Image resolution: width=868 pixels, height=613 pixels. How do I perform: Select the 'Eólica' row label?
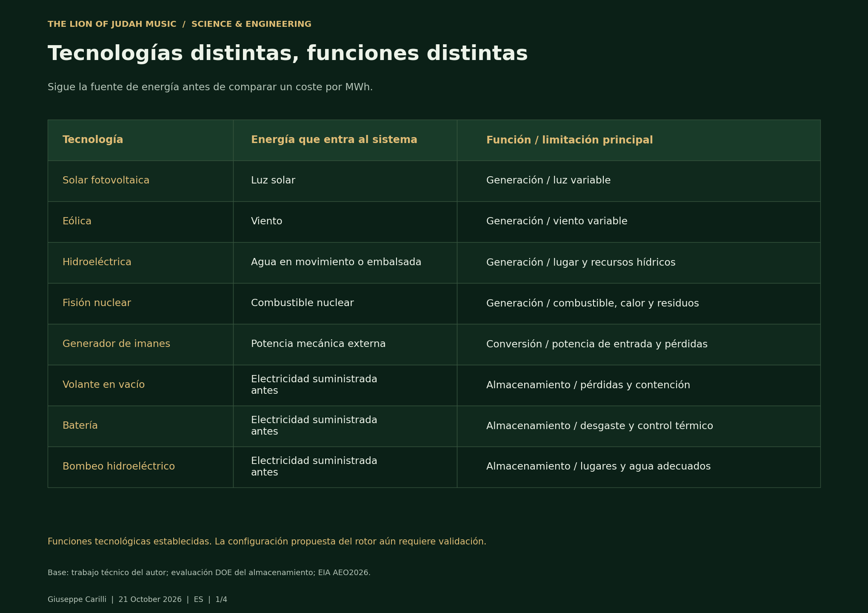[77, 221]
